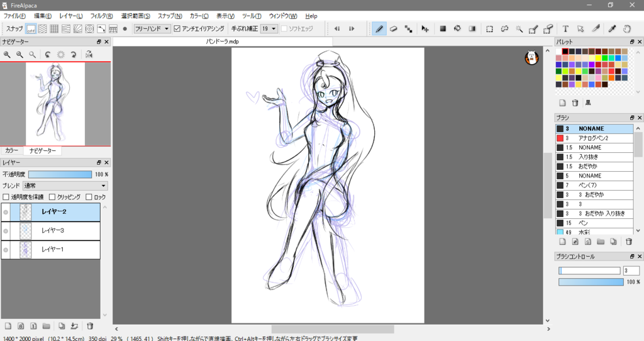Enable the radial lines snap
This screenshot has width=644, height=341.
pos(77,29)
